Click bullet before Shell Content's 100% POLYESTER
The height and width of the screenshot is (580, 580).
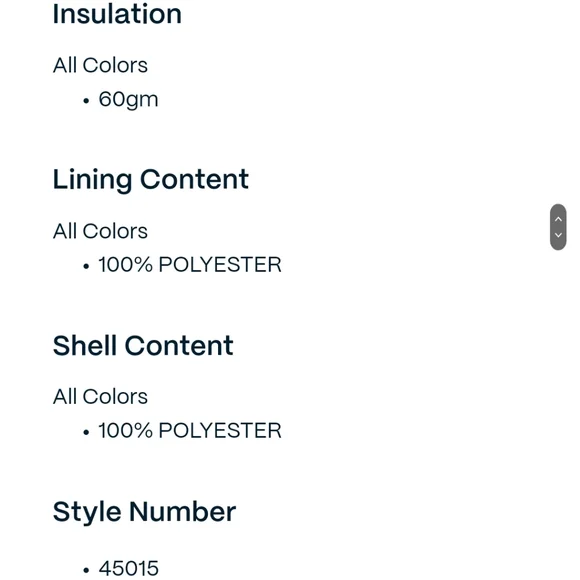coord(86,432)
